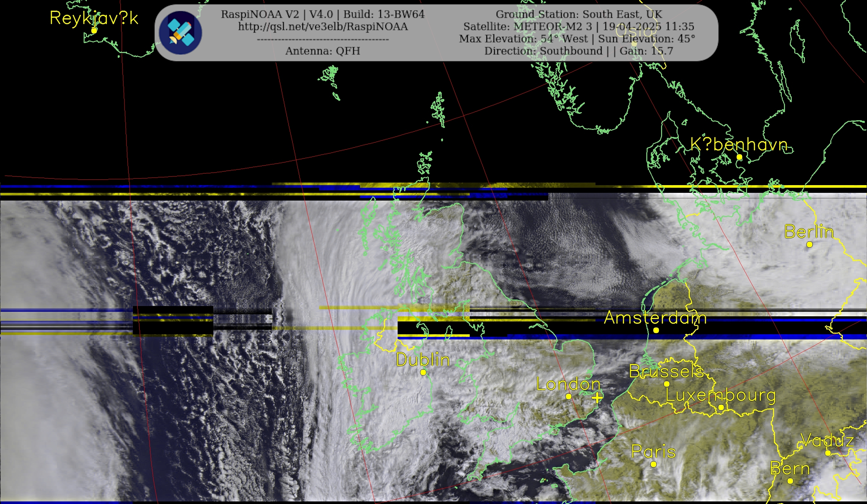This screenshot has height=504, width=867.
Task: Click 'Ground Station: South East, UK' text
Action: point(579,14)
